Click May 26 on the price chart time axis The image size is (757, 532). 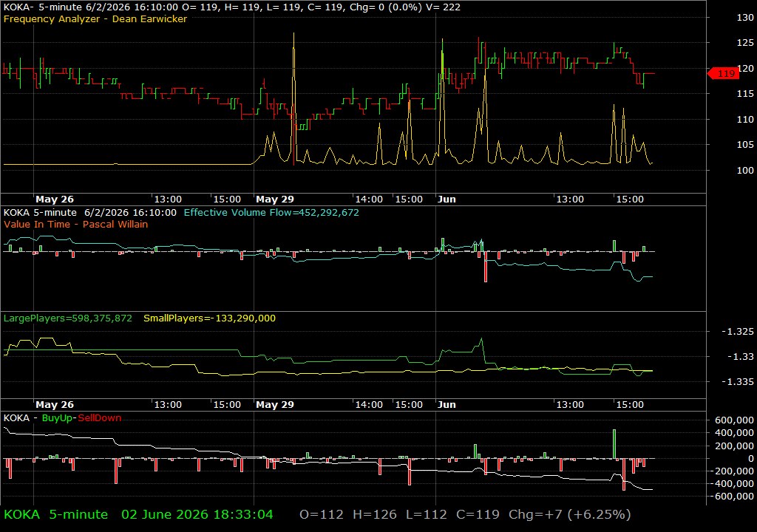pos(55,199)
